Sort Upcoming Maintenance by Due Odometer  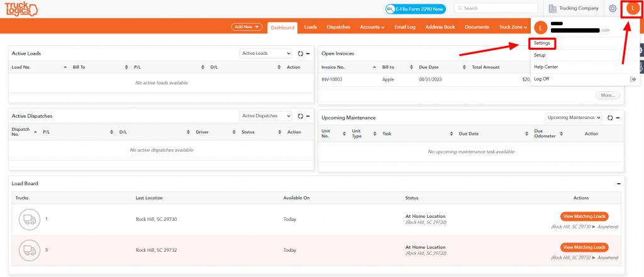(x=562, y=133)
